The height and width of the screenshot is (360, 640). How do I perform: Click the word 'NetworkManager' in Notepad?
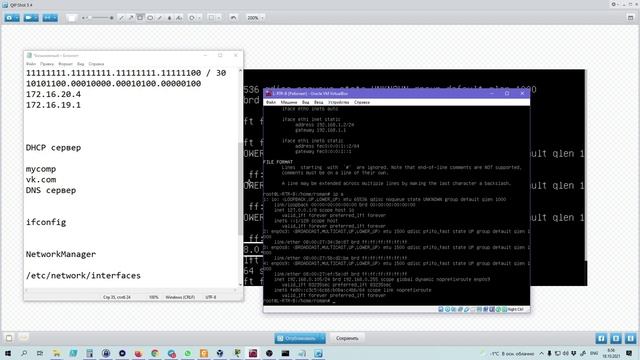pos(61,254)
